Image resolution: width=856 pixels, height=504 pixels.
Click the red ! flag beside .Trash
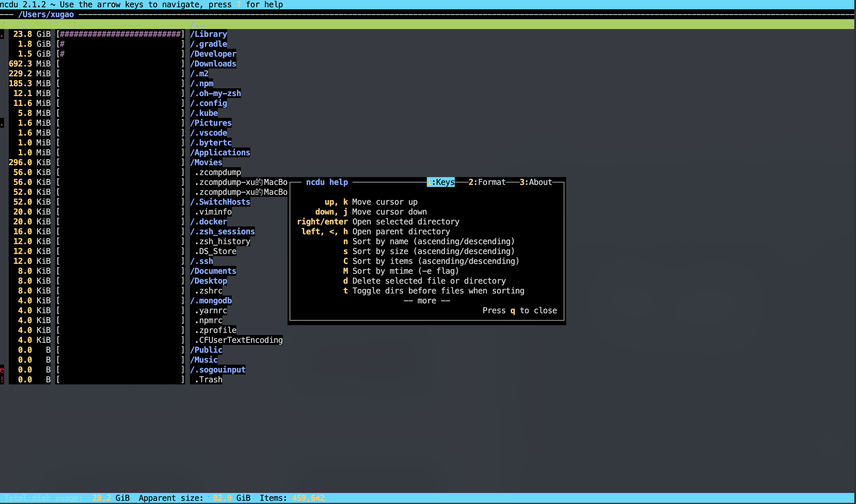click(x=2, y=379)
